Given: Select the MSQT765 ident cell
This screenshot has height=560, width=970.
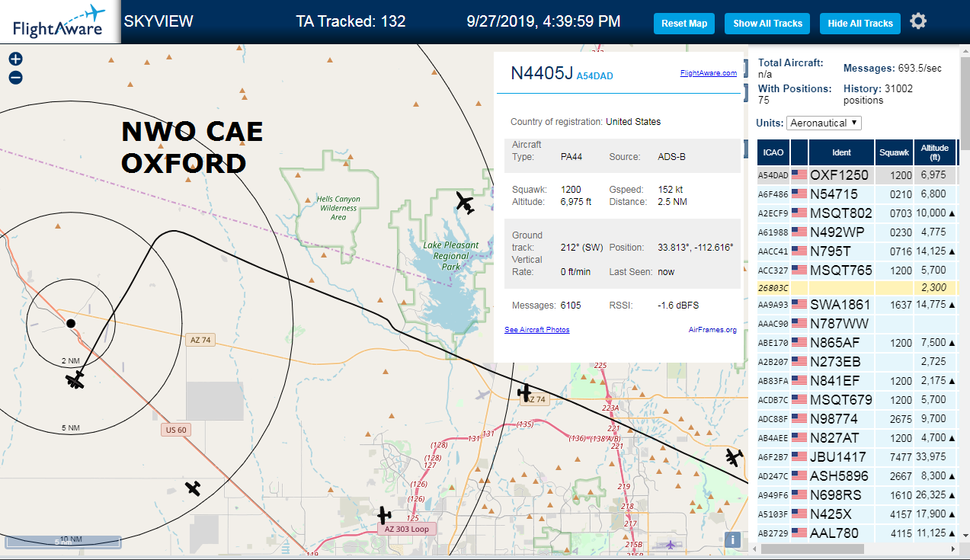Looking at the screenshot, I should [x=841, y=270].
